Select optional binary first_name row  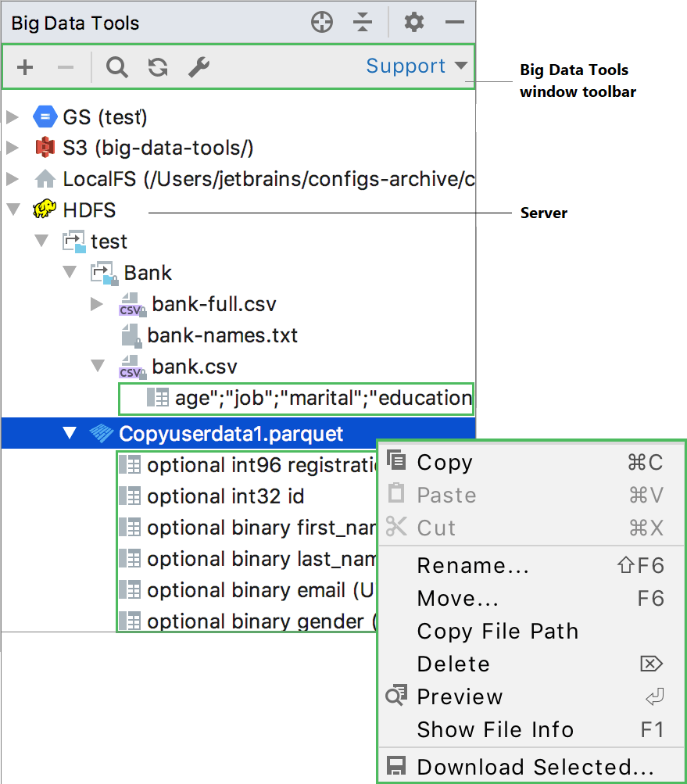coord(248,528)
